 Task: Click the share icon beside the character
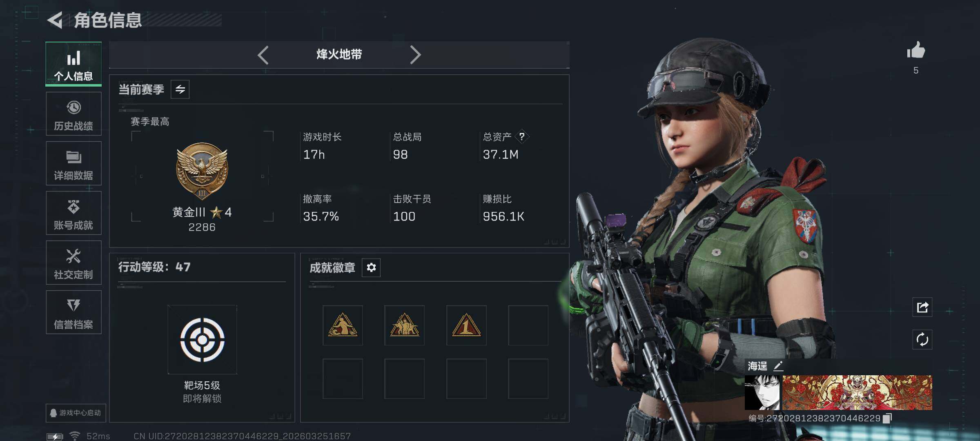tap(922, 307)
